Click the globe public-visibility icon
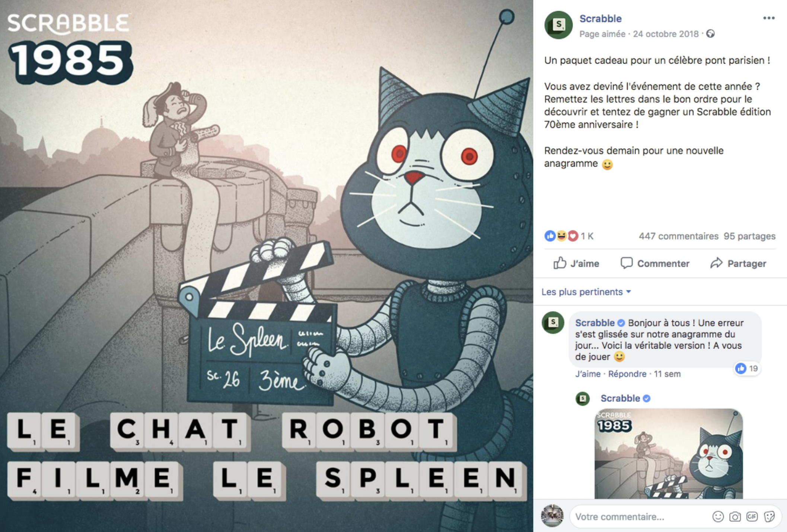The width and height of the screenshot is (787, 532). (710, 34)
